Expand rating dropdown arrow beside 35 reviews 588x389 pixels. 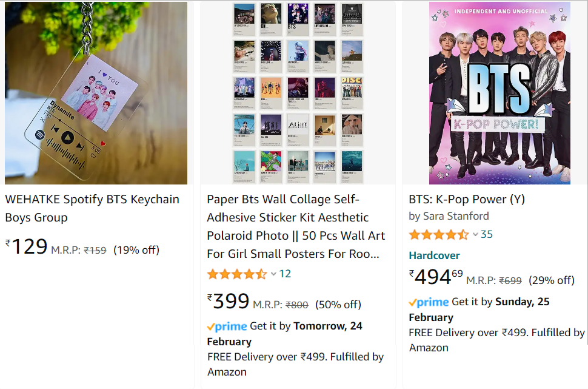coord(475,235)
